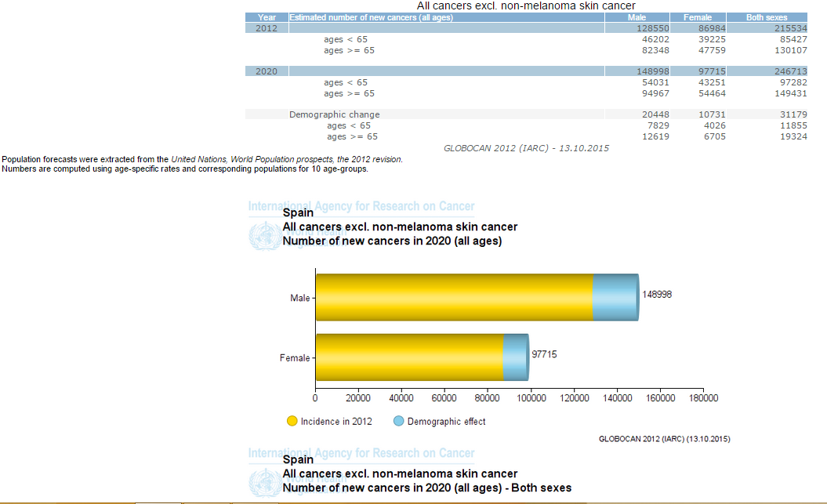Image resolution: width=827 pixels, height=504 pixels.
Task: Click the blue Demographic effect legend circle
Action: [398, 421]
